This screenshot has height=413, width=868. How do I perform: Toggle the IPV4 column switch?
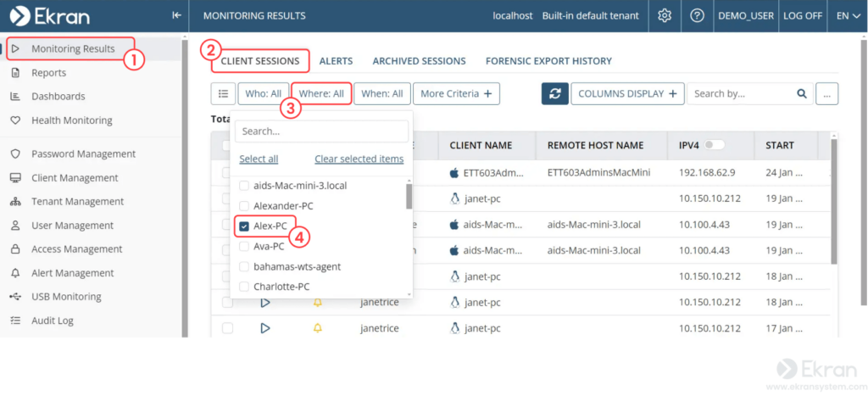714,145
